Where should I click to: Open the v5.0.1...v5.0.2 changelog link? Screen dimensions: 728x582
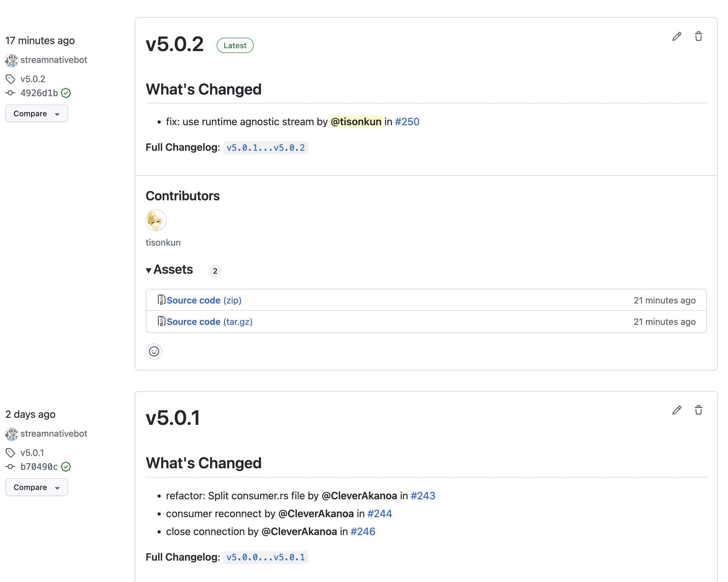pyautogui.click(x=265, y=148)
